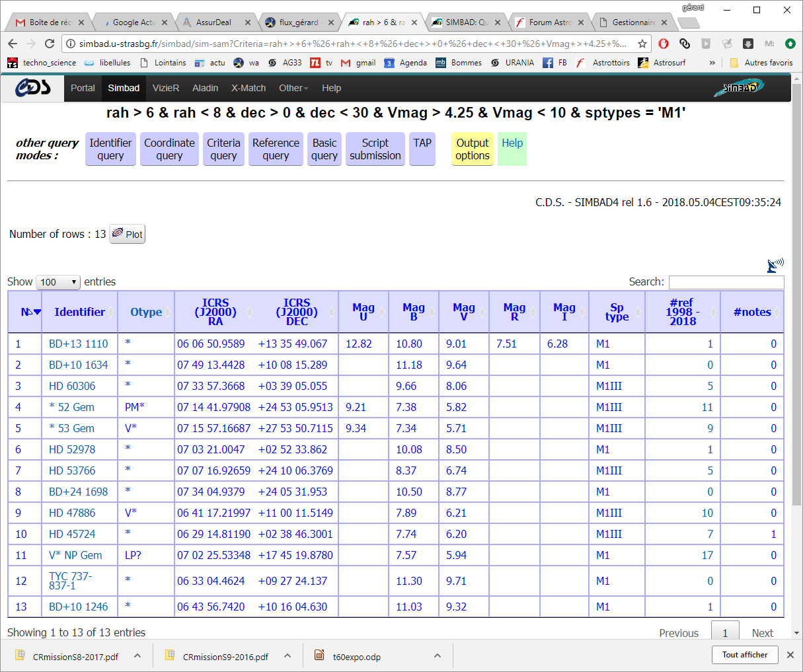Sort table by Sp type column
Image resolution: width=803 pixels, height=672 pixels.
(x=617, y=312)
